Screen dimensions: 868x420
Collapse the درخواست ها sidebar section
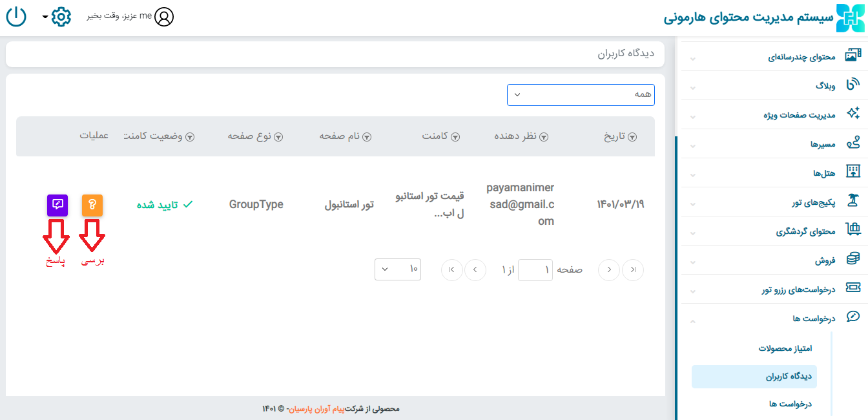(x=775, y=319)
